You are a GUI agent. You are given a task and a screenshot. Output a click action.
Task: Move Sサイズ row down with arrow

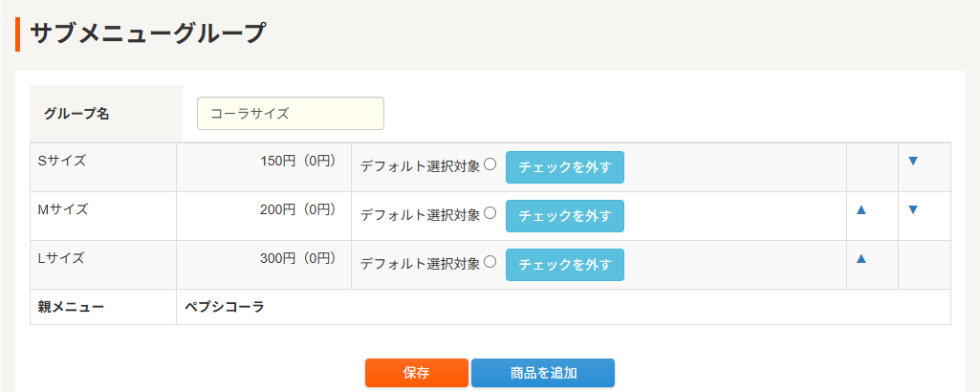(x=913, y=161)
